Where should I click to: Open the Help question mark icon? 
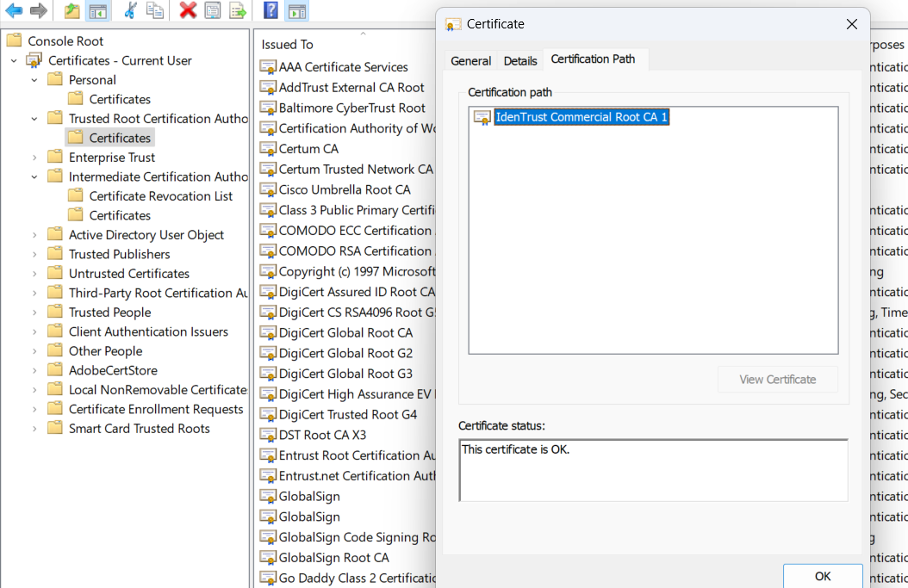click(271, 10)
